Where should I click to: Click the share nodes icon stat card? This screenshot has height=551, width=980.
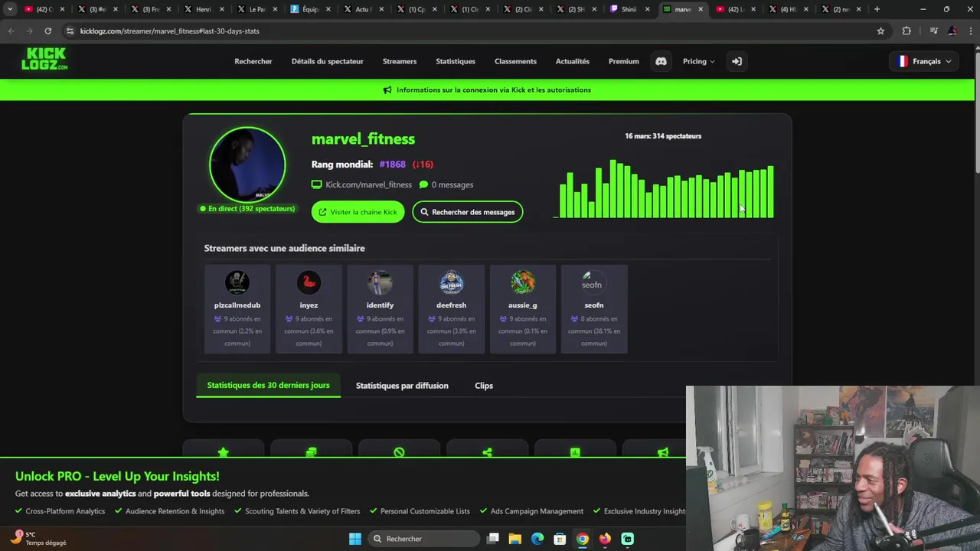pyautogui.click(x=487, y=452)
